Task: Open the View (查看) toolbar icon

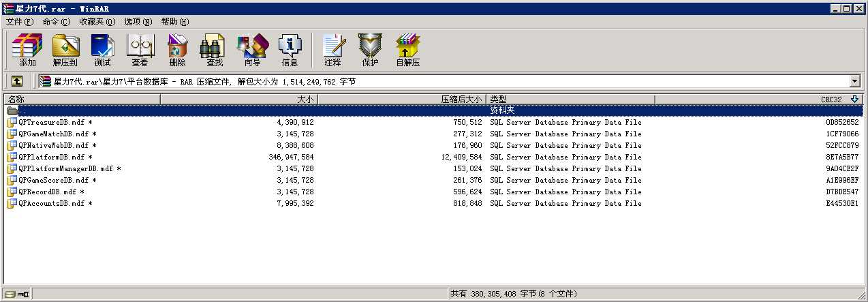Action: [x=140, y=50]
